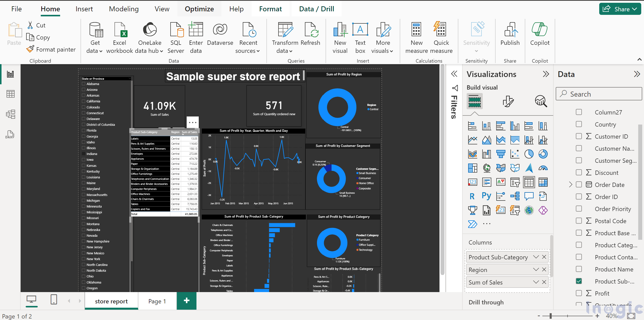Click the store report page tab

click(112, 301)
